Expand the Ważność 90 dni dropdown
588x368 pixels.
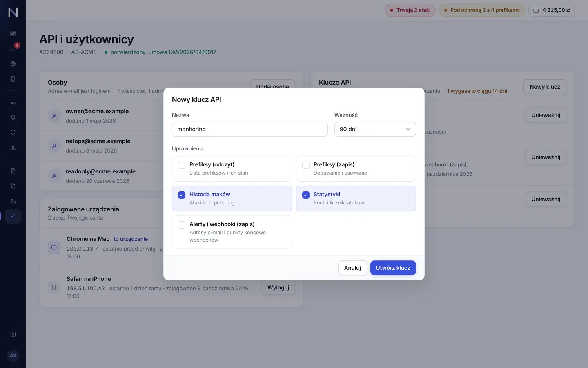click(375, 129)
